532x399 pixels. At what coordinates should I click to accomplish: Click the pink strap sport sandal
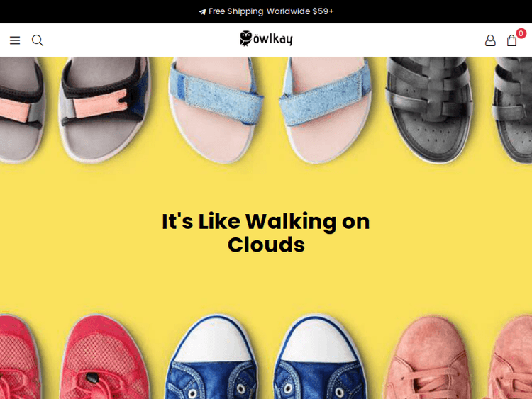[x=104, y=108]
